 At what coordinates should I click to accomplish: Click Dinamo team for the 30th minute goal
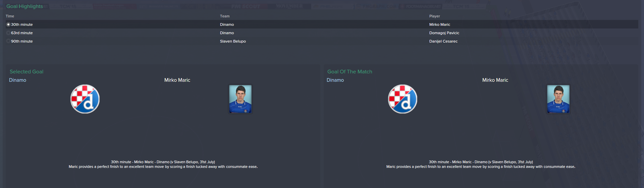[227, 24]
